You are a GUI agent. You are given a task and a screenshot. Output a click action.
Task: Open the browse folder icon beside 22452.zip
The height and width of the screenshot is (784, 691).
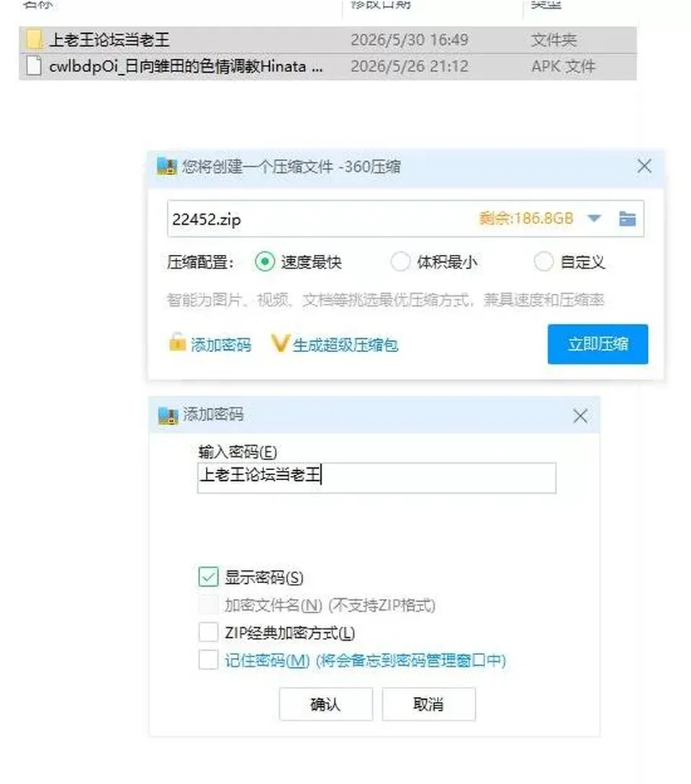(627, 219)
